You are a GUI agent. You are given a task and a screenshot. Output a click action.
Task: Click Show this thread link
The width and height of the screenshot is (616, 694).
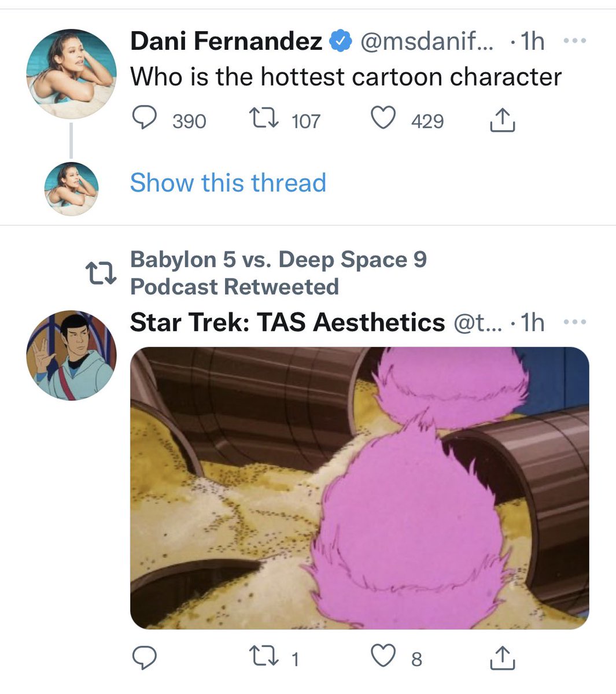228,183
